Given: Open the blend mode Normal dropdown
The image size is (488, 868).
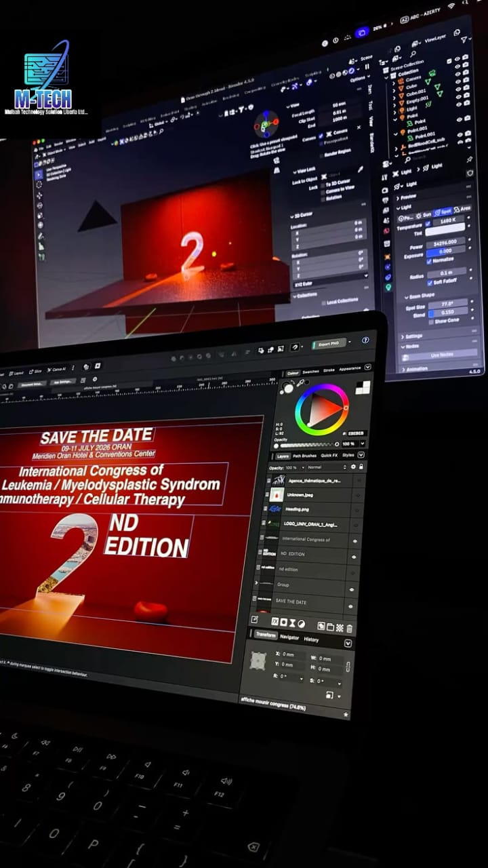Looking at the screenshot, I should pos(328,467).
